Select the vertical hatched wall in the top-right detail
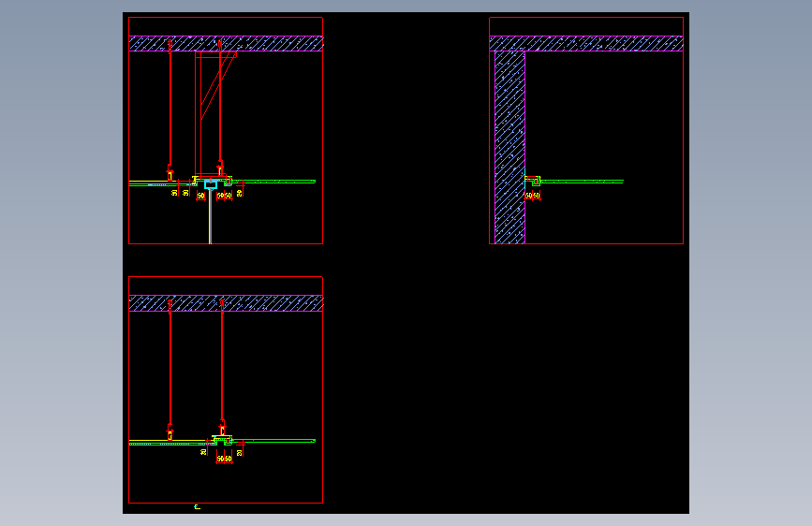The height and width of the screenshot is (526, 812). [x=510, y=147]
